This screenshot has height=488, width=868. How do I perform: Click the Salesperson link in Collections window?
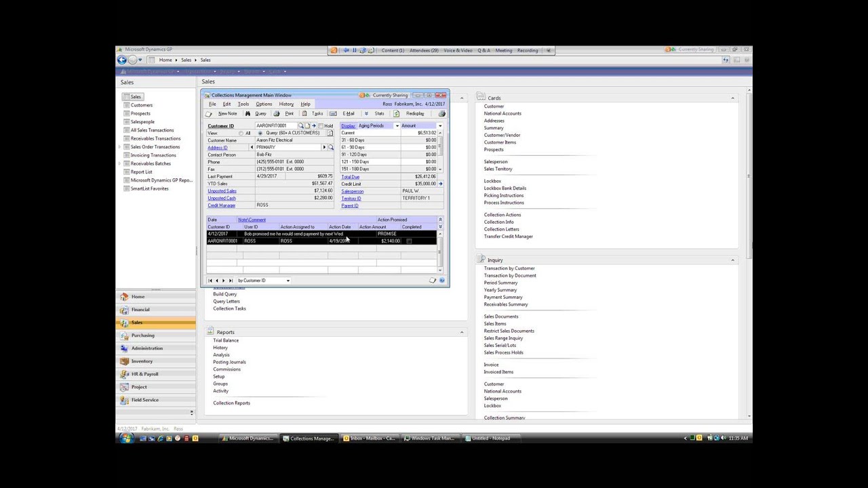pyautogui.click(x=352, y=191)
